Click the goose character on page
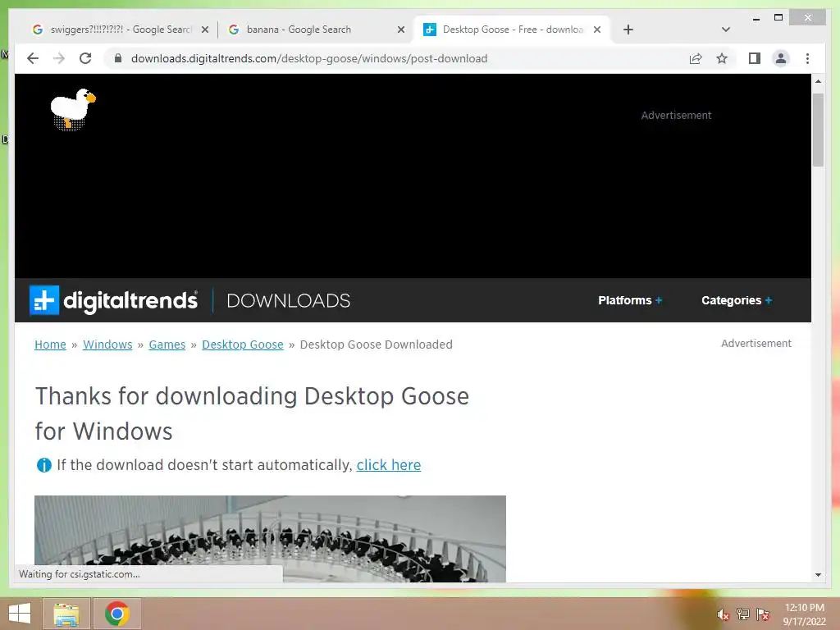840x630 pixels. point(73,109)
